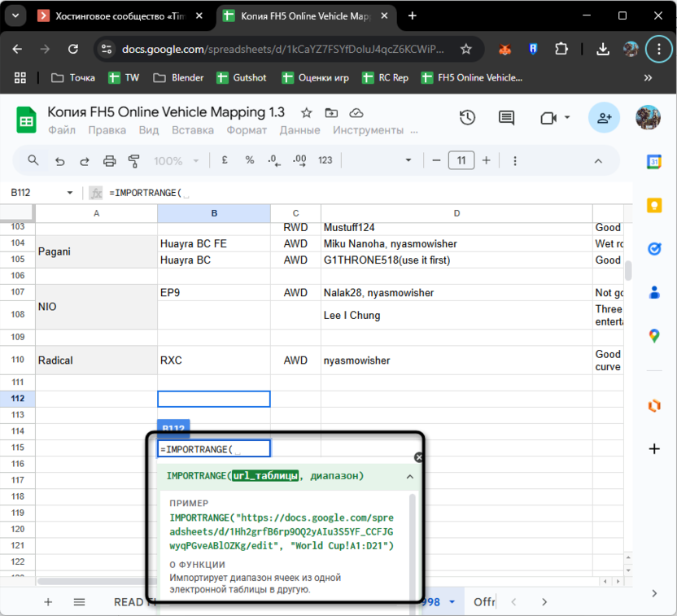
Task: Add a new sheet with plus button
Action: (x=48, y=602)
